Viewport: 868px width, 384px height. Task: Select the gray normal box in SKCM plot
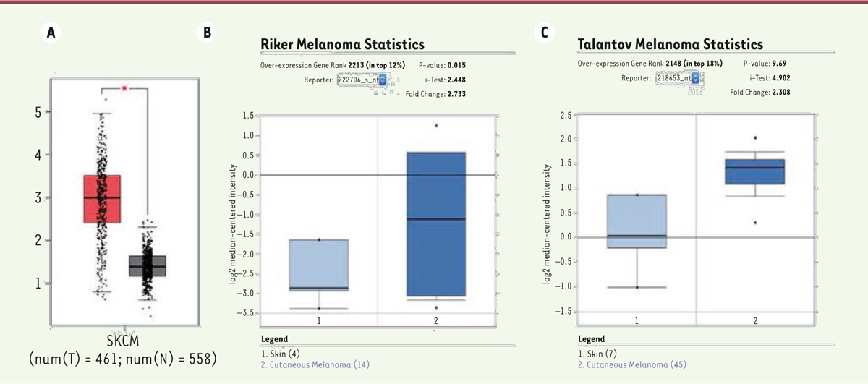pyautogui.click(x=146, y=265)
